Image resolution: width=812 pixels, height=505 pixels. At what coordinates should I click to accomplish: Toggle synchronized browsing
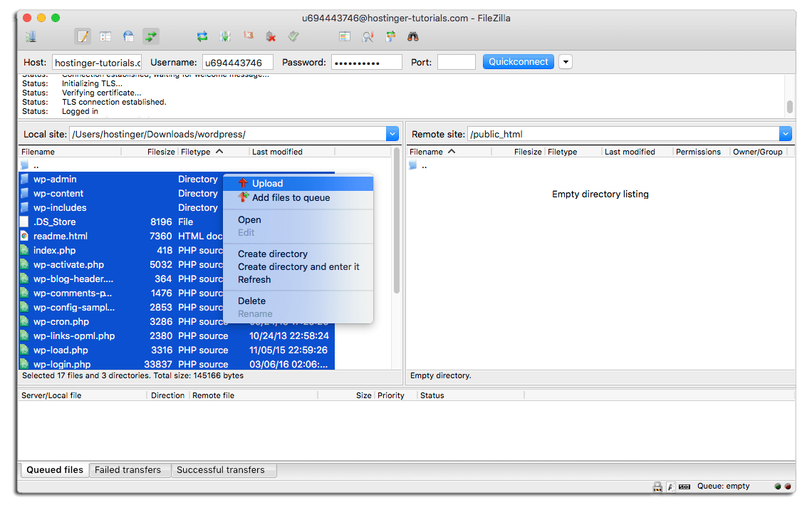(x=390, y=36)
